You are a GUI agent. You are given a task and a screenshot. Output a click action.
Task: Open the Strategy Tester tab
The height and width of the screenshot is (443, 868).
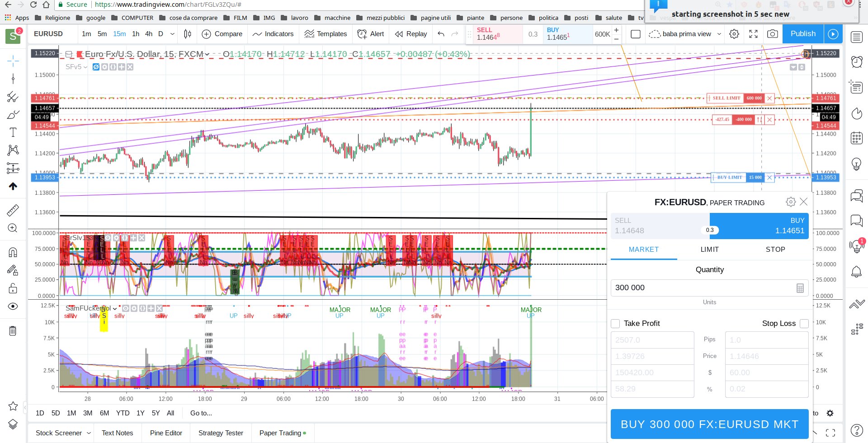[x=221, y=433]
